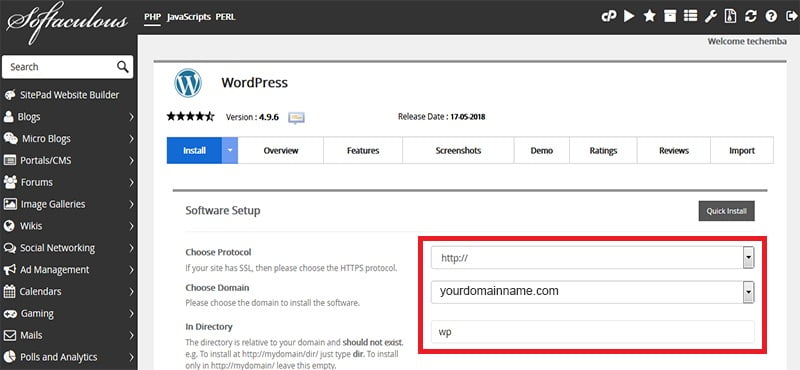The height and width of the screenshot is (370, 800).
Task: Click the Ad Management megaphone icon
Action: click(10, 270)
